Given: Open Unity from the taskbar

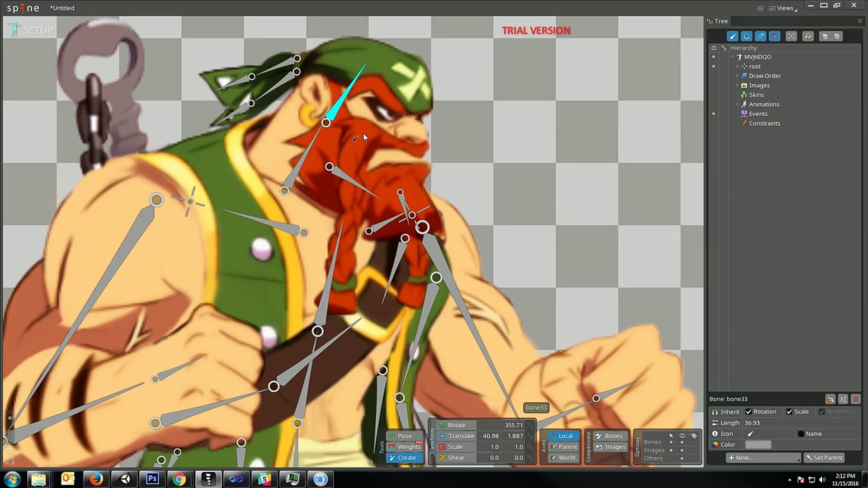Looking at the screenshot, I should tap(124, 479).
